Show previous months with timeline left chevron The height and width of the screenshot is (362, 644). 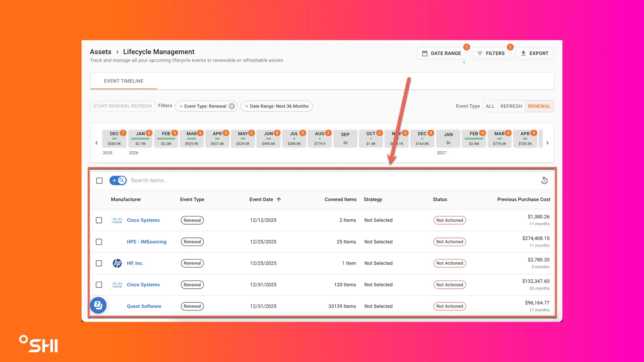click(x=97, y=143)
